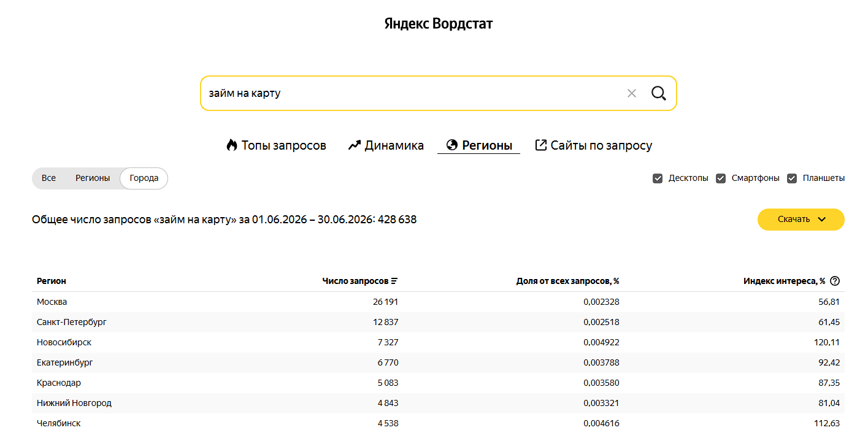Screen dimensions: 868x433
Task: Click the 26 191 queries value
Action: click(385, 302)
